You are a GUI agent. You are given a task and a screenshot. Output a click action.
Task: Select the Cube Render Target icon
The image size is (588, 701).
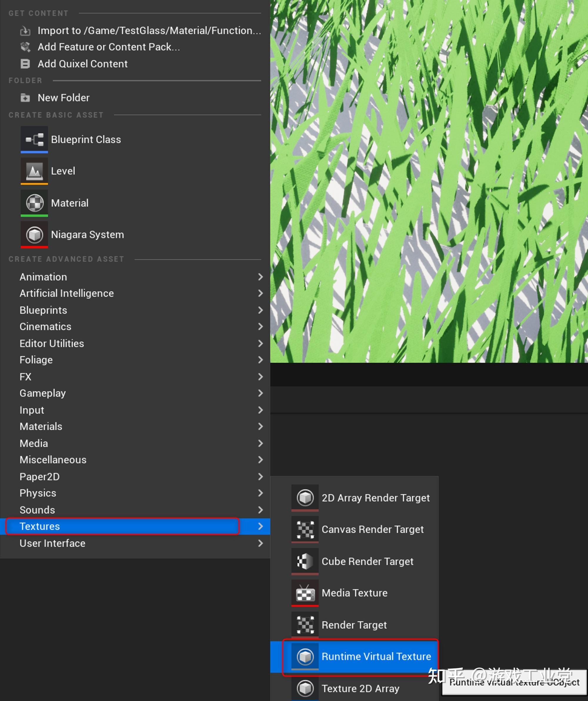click(305, 561)
